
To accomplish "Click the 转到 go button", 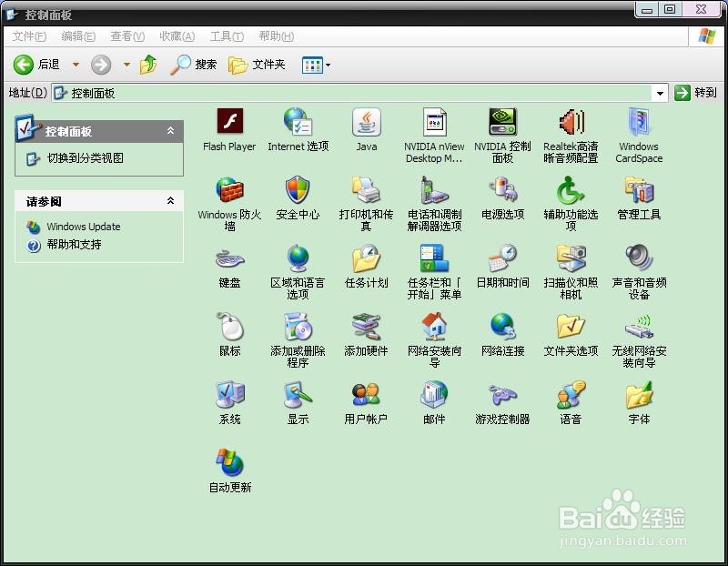I will [695, 93].
